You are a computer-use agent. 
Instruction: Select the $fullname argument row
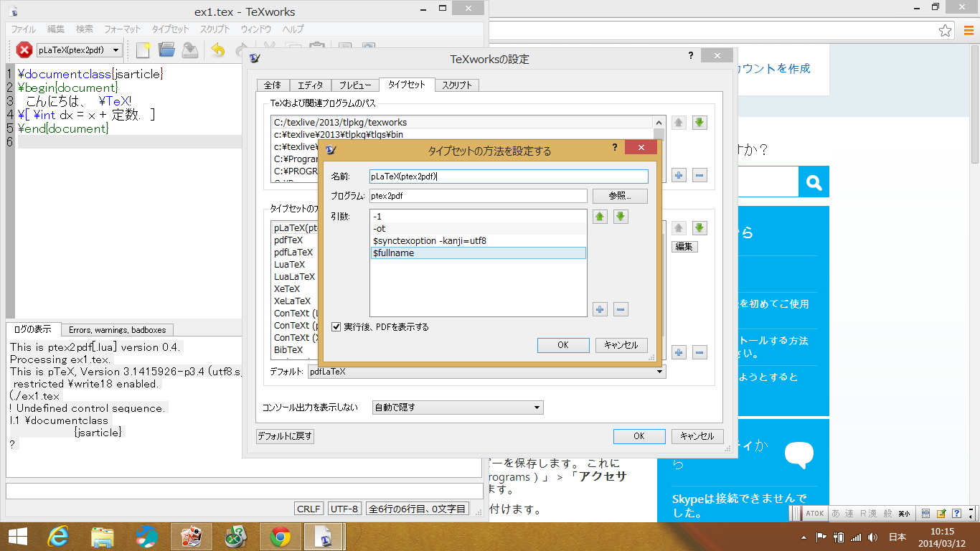coord(479,253)
